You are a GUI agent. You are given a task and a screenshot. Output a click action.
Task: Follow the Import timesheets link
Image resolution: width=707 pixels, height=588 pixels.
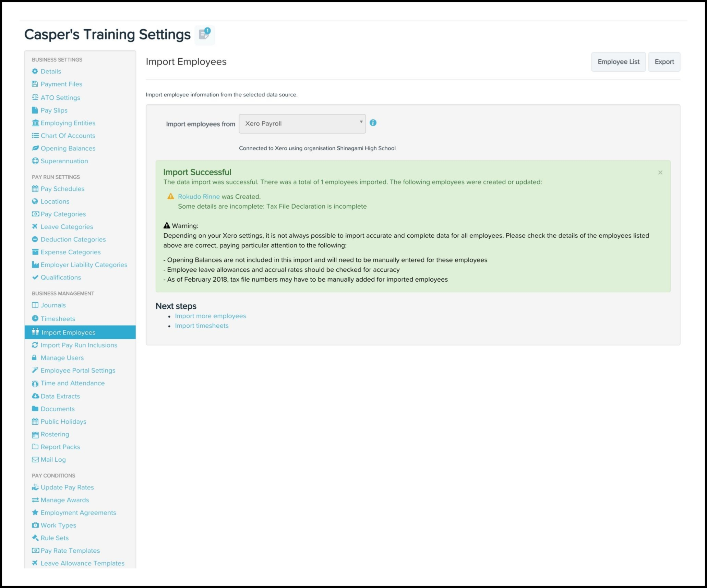(202, 326)
